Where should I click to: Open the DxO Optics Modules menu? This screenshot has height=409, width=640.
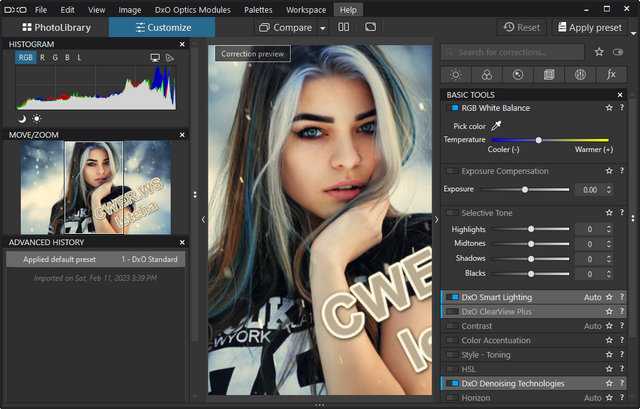click(x=191, y=9)
